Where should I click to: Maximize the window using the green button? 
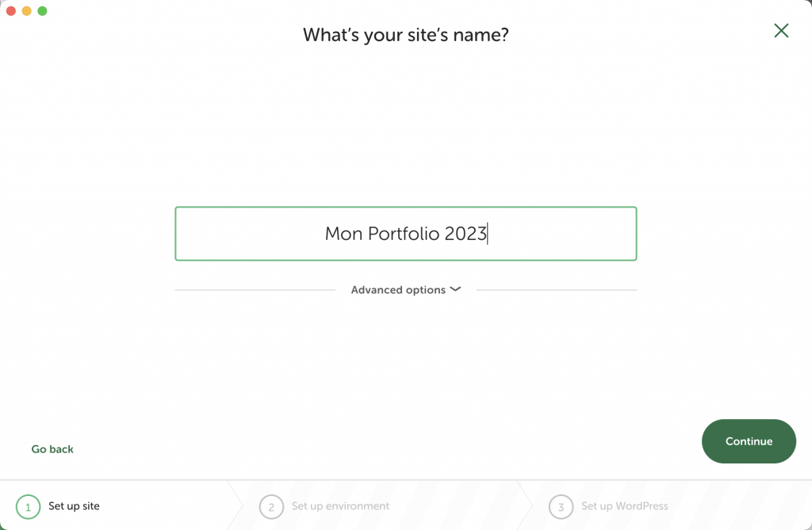click(x=42, y=11)
